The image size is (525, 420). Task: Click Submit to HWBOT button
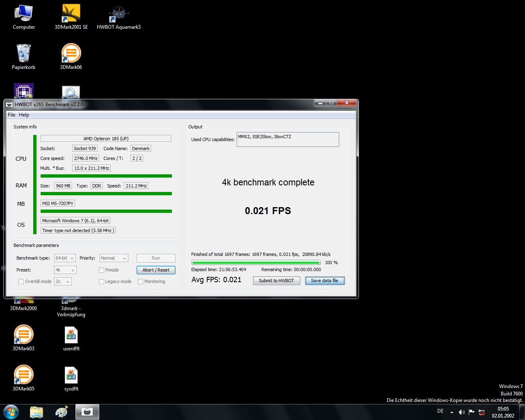point(276,281)
